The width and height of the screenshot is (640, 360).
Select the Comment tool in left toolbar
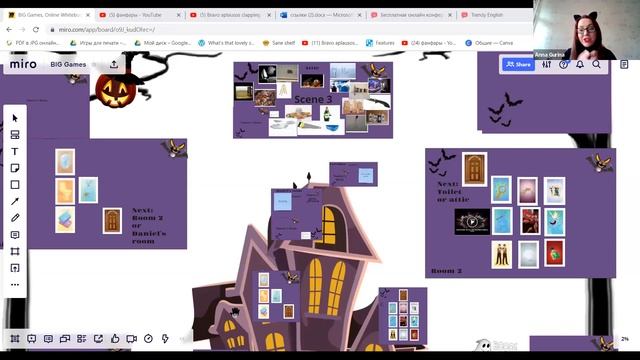click(15, 235)
